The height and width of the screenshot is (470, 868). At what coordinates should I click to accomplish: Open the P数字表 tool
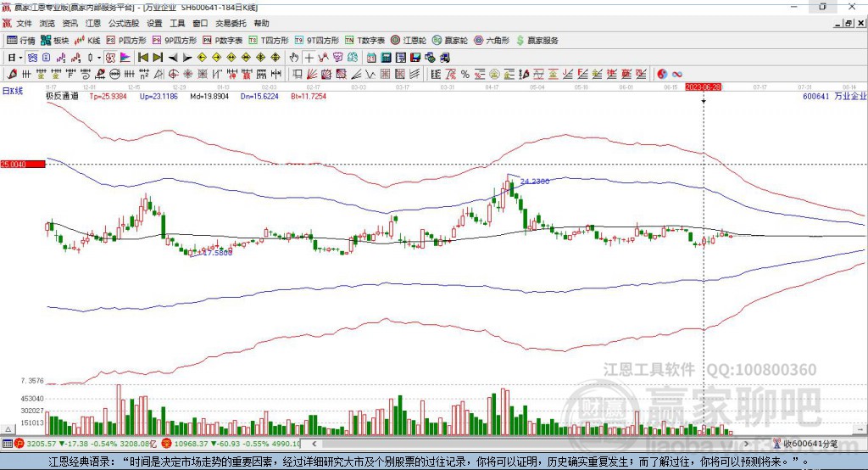point(223,41)
